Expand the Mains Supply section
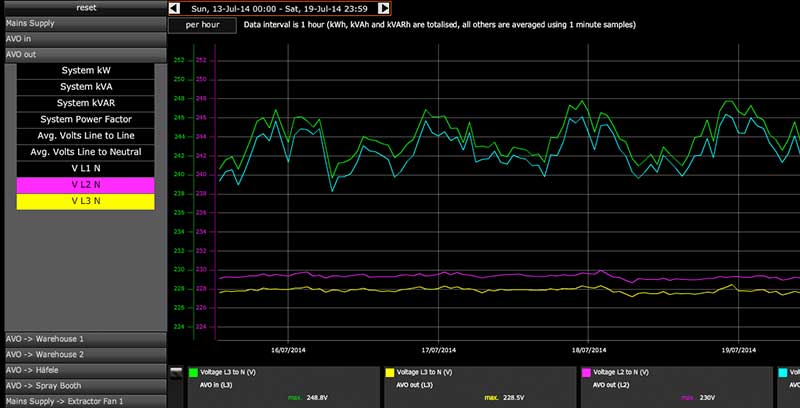 86,23
